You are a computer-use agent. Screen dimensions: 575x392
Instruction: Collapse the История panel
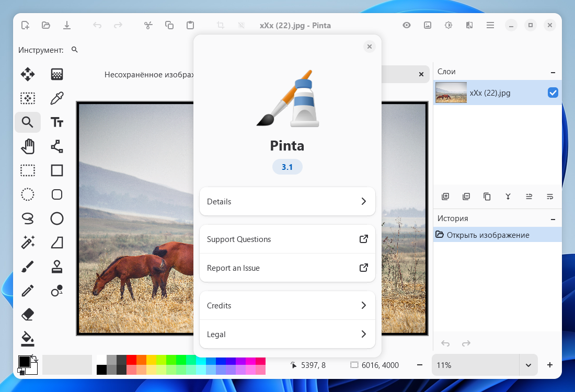click(x=553, y=220)
